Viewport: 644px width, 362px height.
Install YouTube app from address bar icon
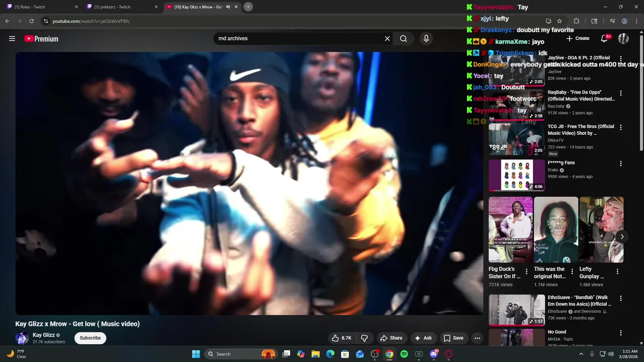[x=548, y=21]
